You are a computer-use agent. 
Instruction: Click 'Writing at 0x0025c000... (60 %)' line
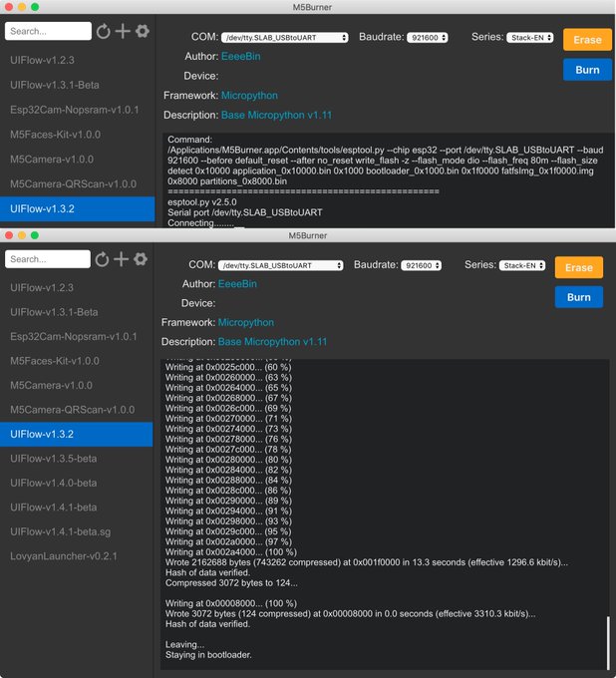[x=228, y=367]
